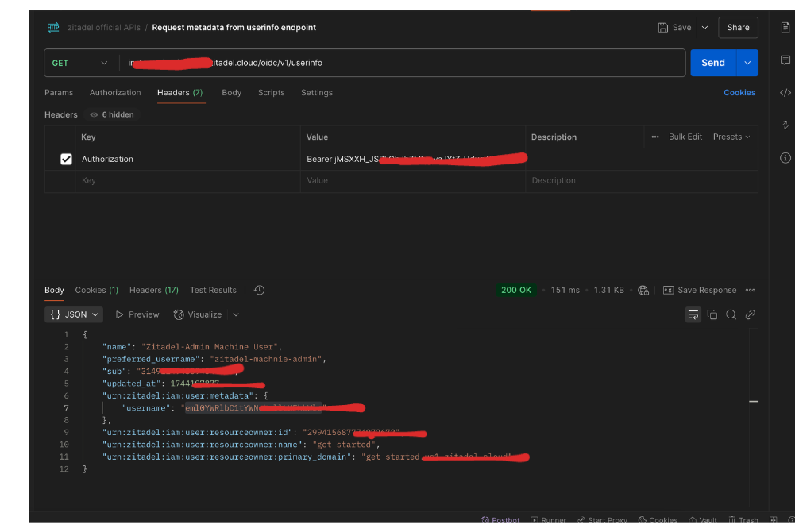The image size is (799, 532).
Task: Open the Cookies link
Action: [739, 92]
